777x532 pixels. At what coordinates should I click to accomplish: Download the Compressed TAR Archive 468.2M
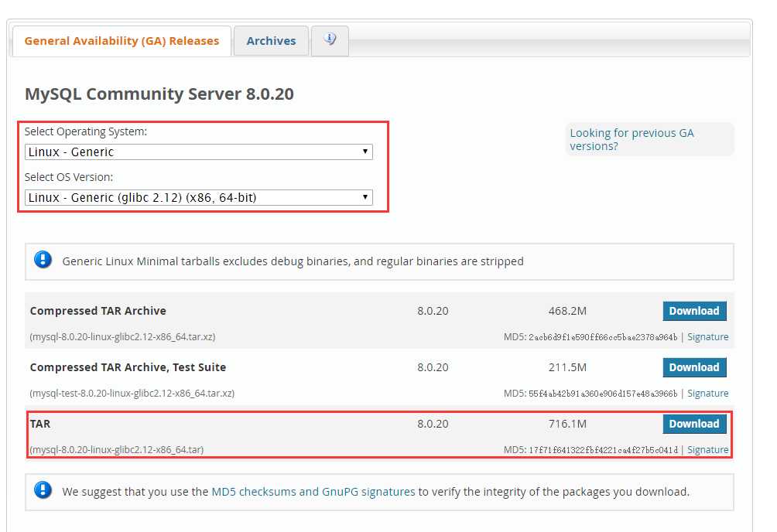(x=694, y=311)
